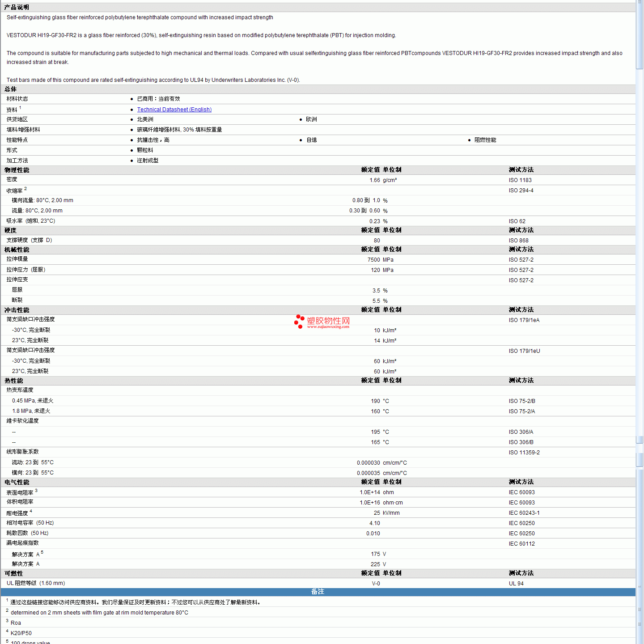Select the 热变形温度 row label
The width and height of the screenshot is (644, 644).
pyautogui.click(x=20, y=390)
